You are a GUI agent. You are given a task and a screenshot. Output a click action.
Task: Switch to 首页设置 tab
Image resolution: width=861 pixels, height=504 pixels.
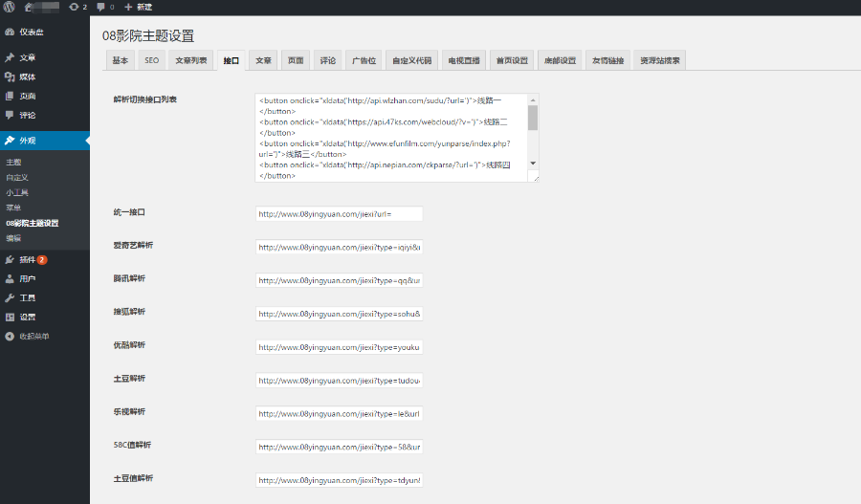512,60
